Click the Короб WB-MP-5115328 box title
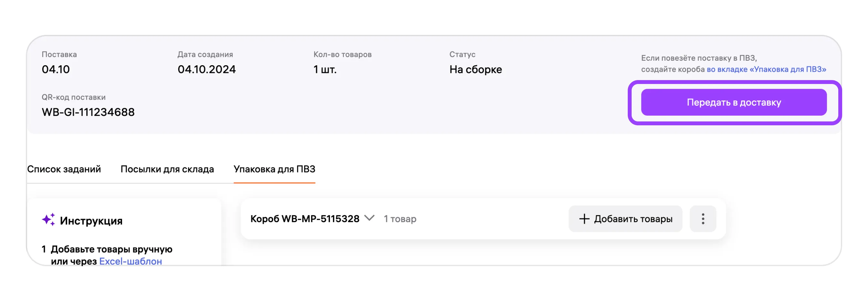 click(305, 219)
